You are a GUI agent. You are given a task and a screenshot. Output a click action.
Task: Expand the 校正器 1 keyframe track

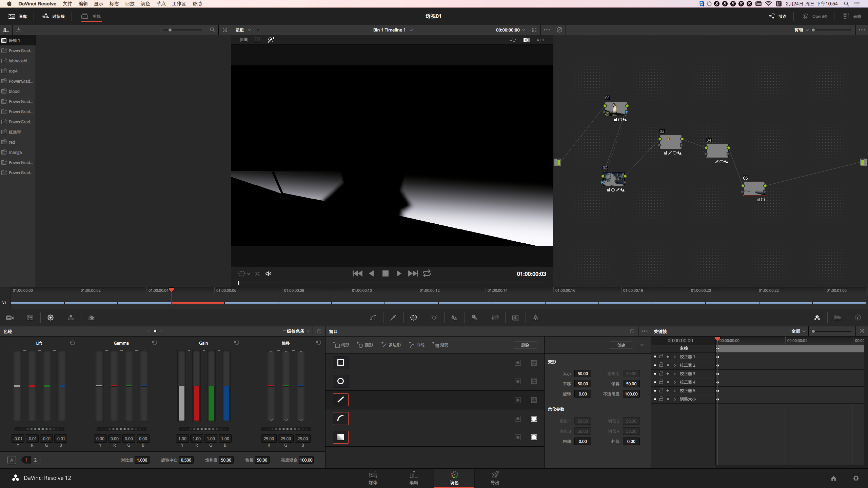(675, 357)
